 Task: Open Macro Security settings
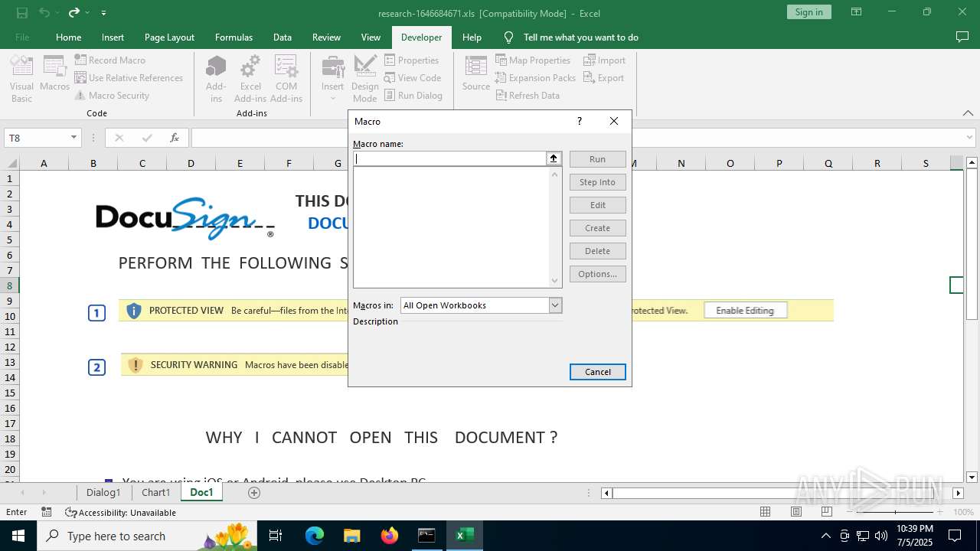pos(112,95)
